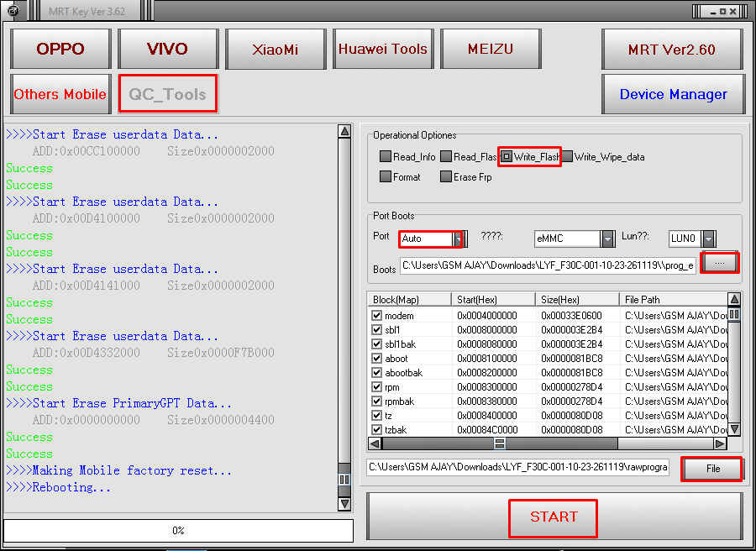The image size is (756, 551).
Task: Open the Others Mobile tab
Action: point(60,94)
